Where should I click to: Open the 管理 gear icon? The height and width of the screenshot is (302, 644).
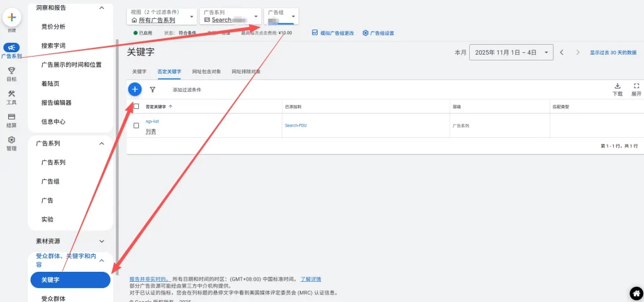coord(11,140)
